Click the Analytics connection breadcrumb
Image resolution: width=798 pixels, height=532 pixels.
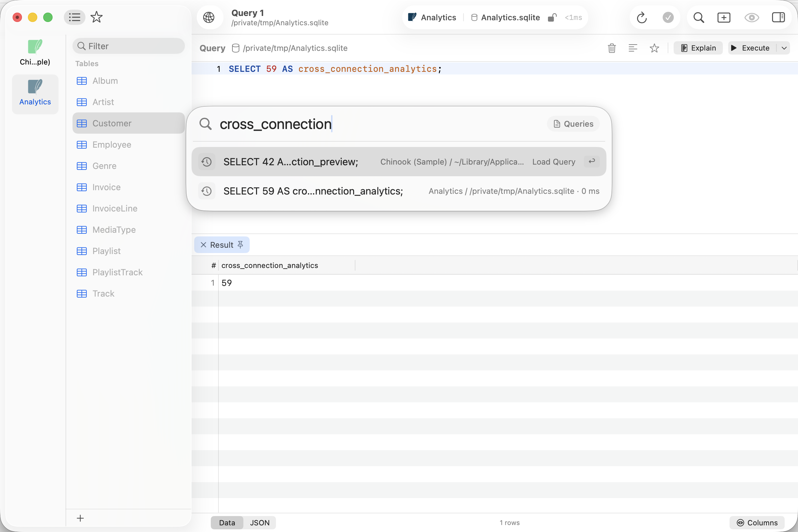(x=432, y=17)
